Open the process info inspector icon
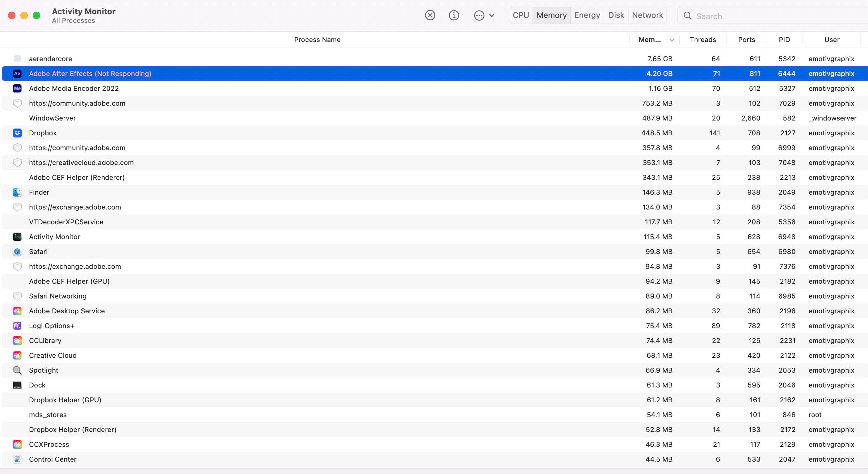This screenshot has height=474, width=868. click(x=454, y=15)
